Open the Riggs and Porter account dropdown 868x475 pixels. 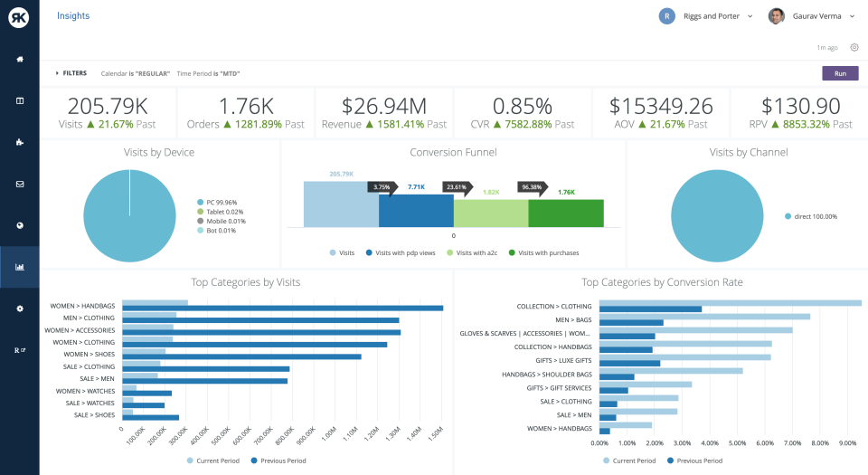click(x=706, y=16)
